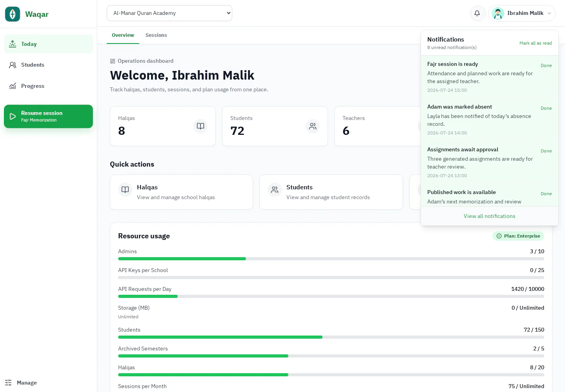Click the Archived Semesters progress bar
This screenshot has width=565, height=392.
pos(331,356)
